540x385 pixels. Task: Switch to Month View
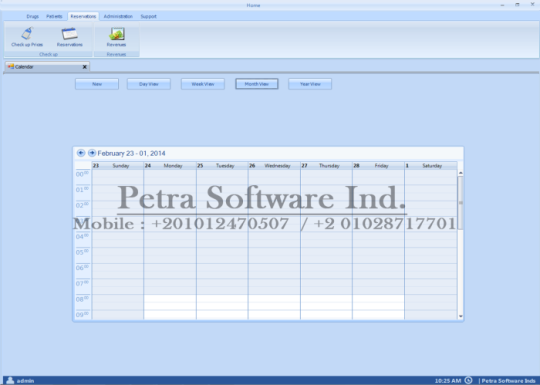click(257, 84)
